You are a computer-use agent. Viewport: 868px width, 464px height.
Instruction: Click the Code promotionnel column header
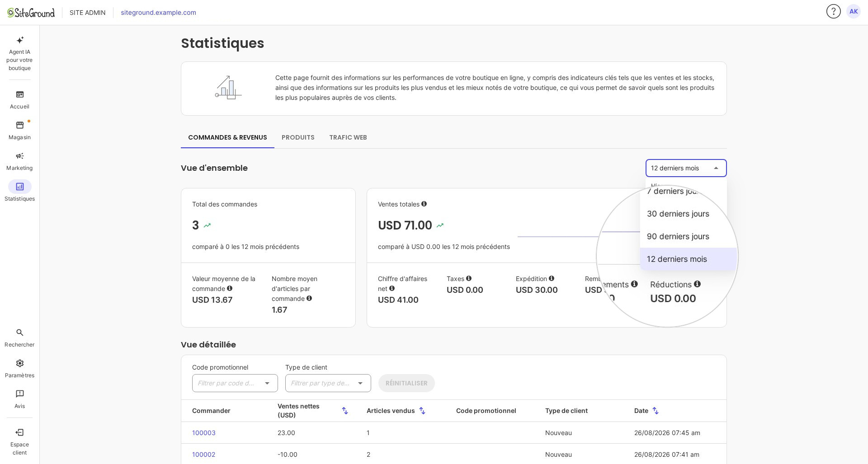coord(486,411)
